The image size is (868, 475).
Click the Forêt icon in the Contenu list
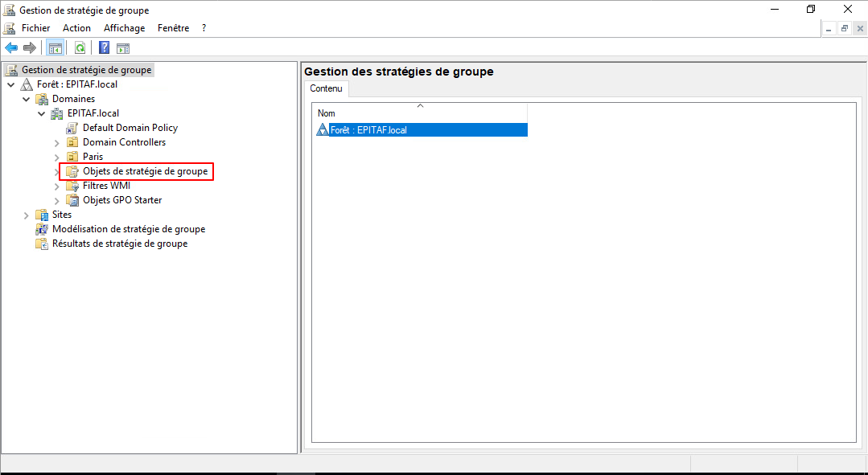323,129
